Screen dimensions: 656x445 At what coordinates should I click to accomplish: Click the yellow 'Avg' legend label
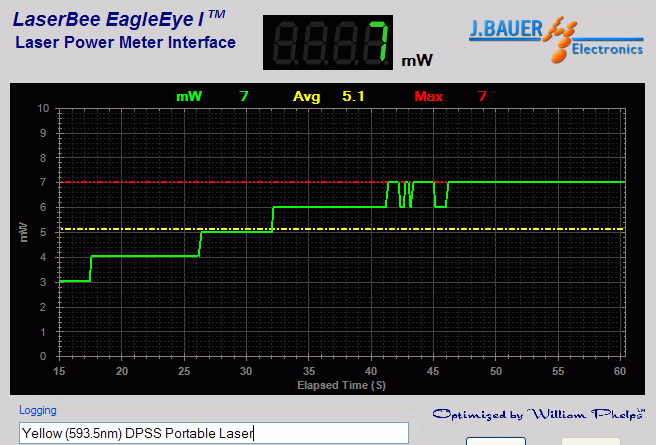tap(306, 97)
